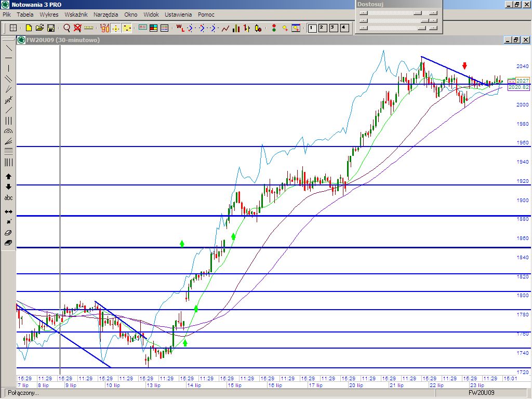Click the red down arrow marker on chart

pyautogui.click(x=465, y=65)
